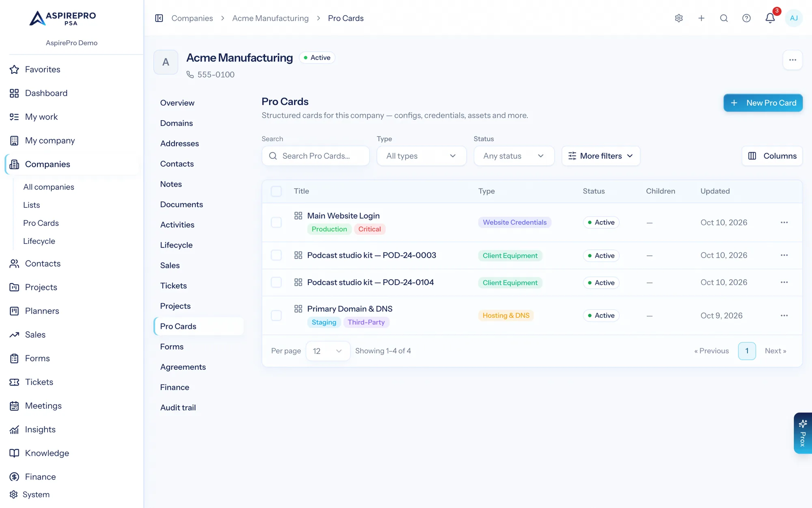Click into the Search Pro Cards field
The width and height of the screenshot is (812, 508).
coord(315,156)
